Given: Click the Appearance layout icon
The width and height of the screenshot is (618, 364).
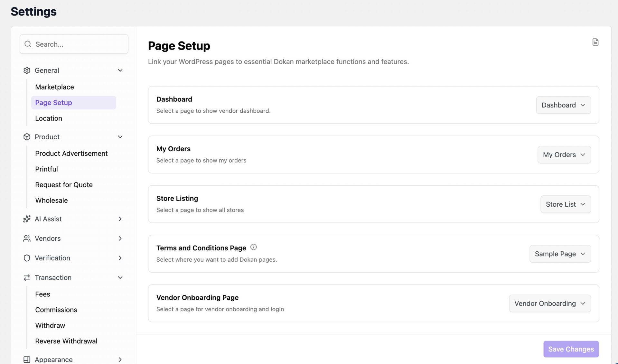Looking at the screenshot, I should pyautogui.click(x=27, y=359).
